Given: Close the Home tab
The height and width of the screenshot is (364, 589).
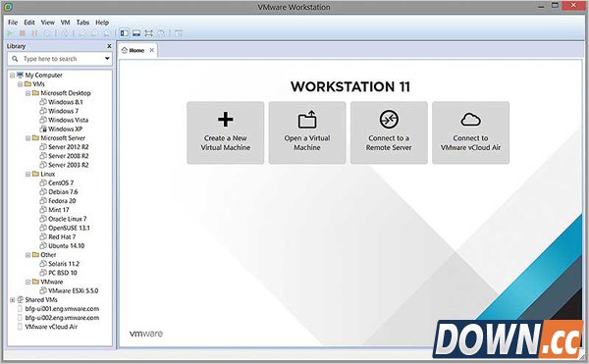Looking at the screenshot, I should click(x=152, y=50).
